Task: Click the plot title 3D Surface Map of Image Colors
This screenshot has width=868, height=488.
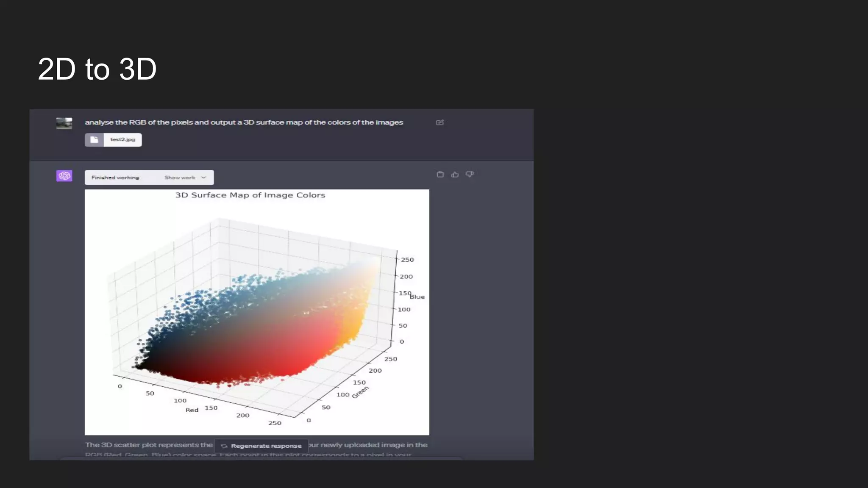Action: 250,195
